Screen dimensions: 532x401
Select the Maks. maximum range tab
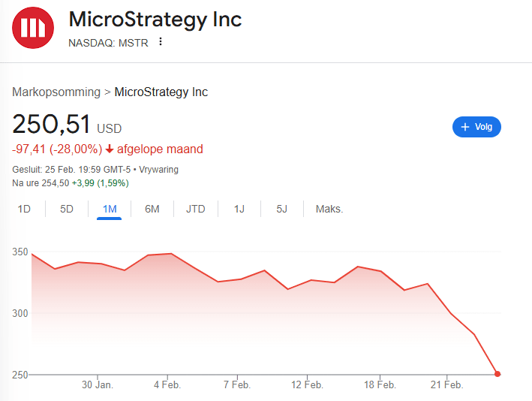(x=329, y=209)
